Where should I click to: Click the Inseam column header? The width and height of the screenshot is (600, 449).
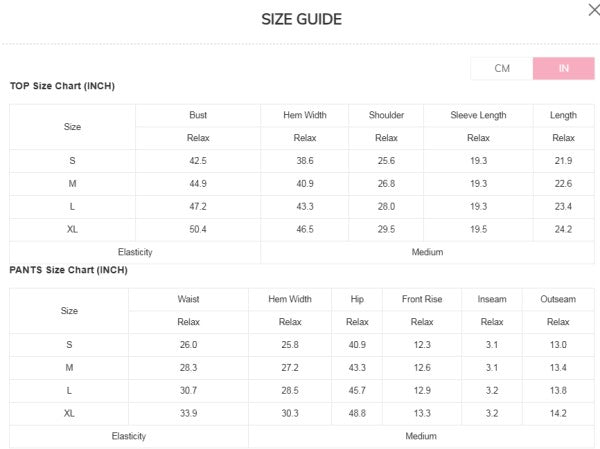tap(492, 299)
